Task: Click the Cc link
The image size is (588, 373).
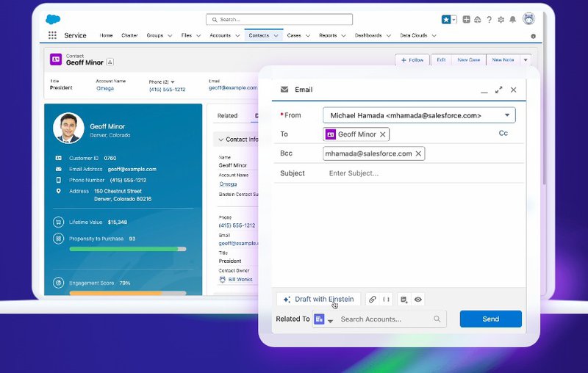Action: (503, 134)
